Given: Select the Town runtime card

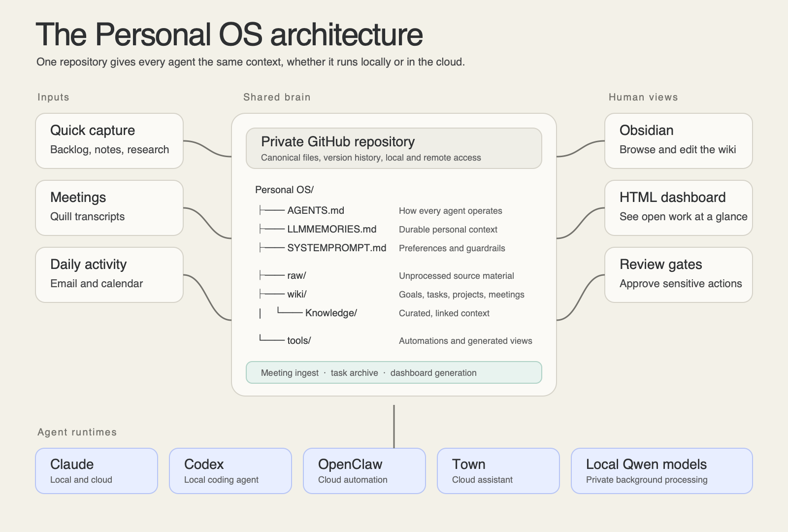Looking at the screenshot, I should click(x=498, y=471).
